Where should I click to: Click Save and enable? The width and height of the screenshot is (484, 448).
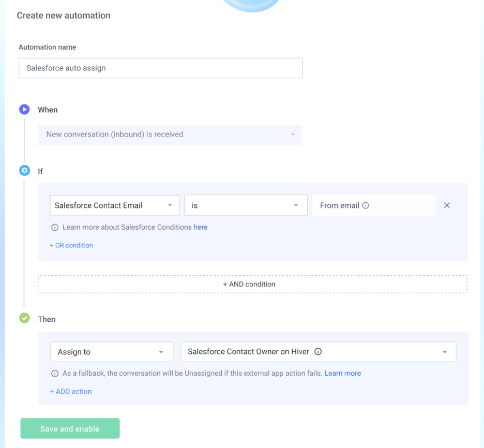coord(70,428)
